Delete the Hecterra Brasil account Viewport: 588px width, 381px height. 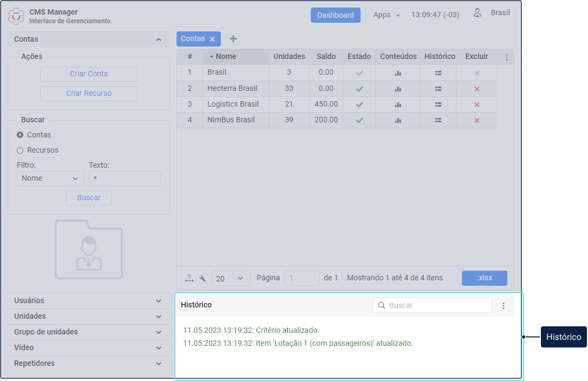pos(477,89)
